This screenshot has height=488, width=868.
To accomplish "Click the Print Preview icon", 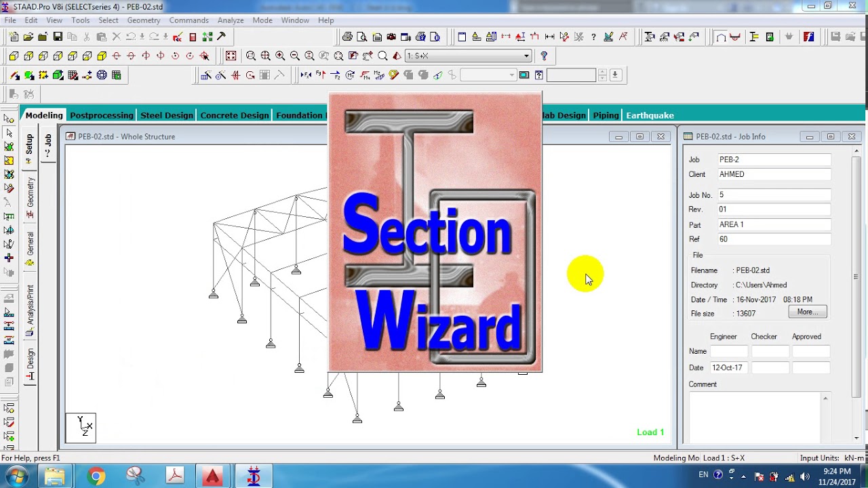I will pyautogui.click(x=362, y=37).
